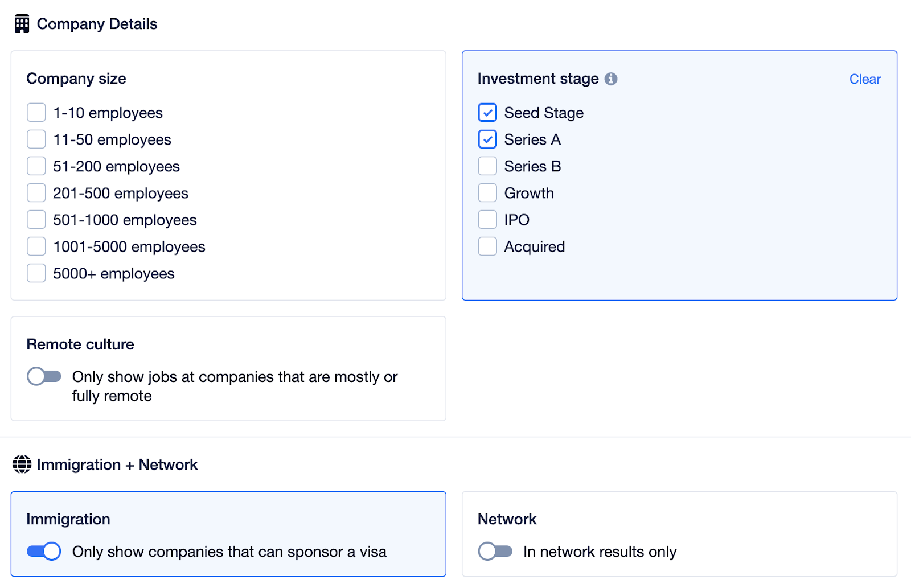
Task: Click the Immigration + Network globe icon
Action: click(x=22, y=464)
